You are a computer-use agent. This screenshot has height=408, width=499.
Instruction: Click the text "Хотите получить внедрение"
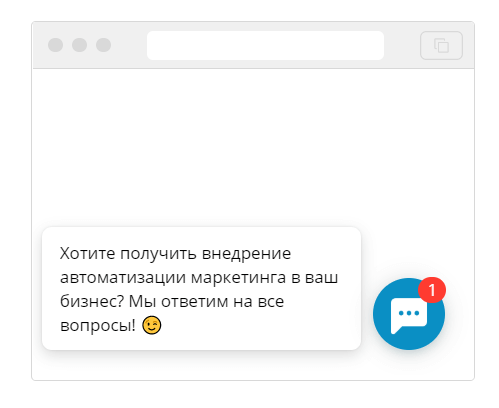tap(175, 253)
